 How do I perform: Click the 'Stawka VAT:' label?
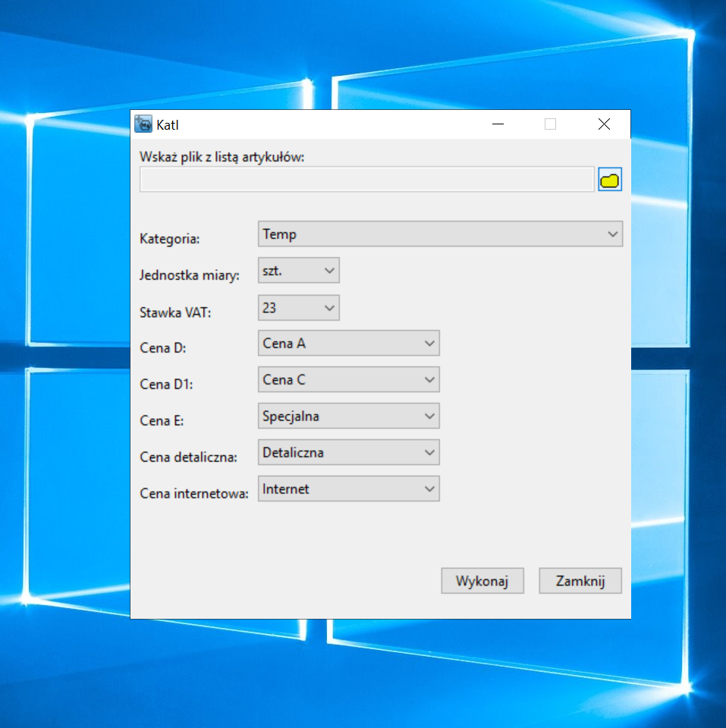(x=175, y=313)
